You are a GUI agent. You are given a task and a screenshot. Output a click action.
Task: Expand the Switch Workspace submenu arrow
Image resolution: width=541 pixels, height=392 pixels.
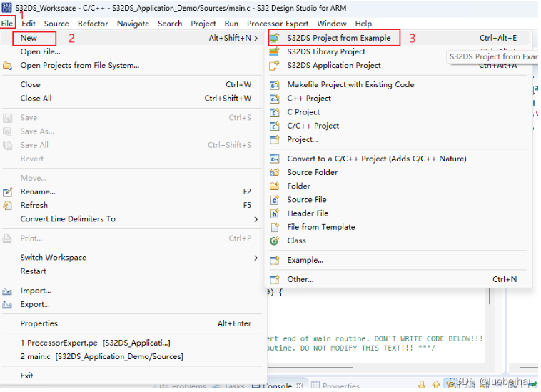[x=256, y=258]
